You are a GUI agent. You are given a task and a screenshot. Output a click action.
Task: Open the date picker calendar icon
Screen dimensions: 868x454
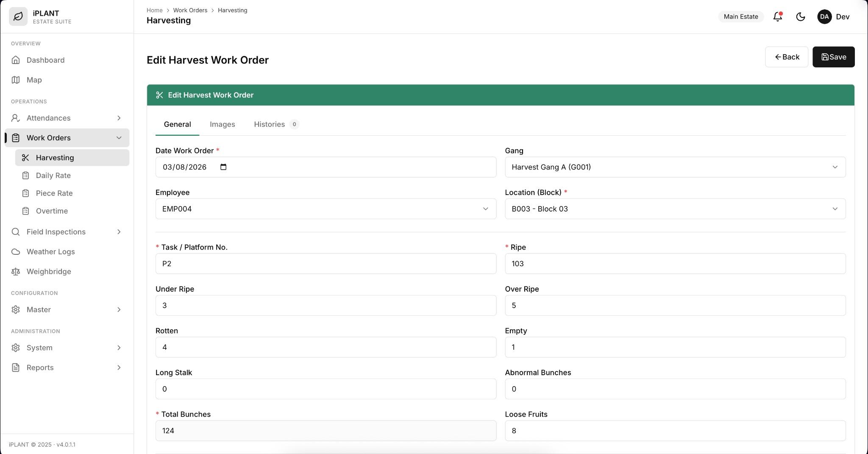[223, 167]
